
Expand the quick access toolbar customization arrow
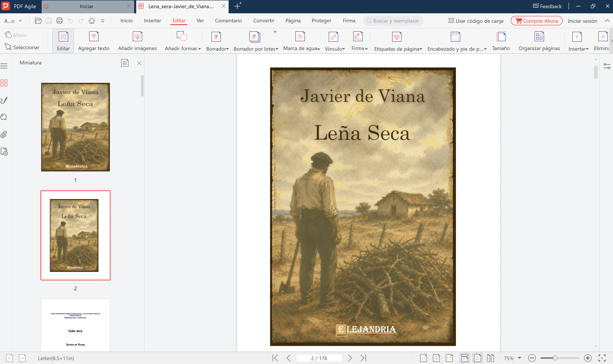pyautogui.click(x=103, y=21)
